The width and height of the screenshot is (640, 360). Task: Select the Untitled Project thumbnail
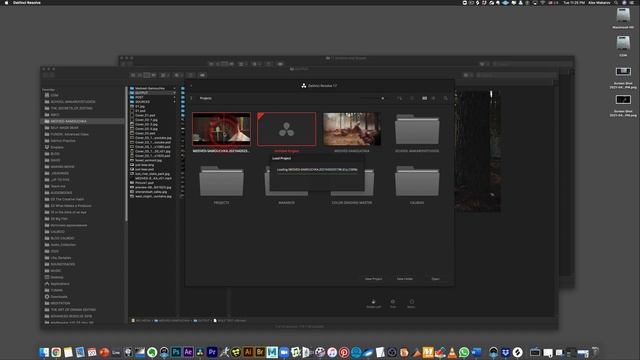tap(287, 129)
